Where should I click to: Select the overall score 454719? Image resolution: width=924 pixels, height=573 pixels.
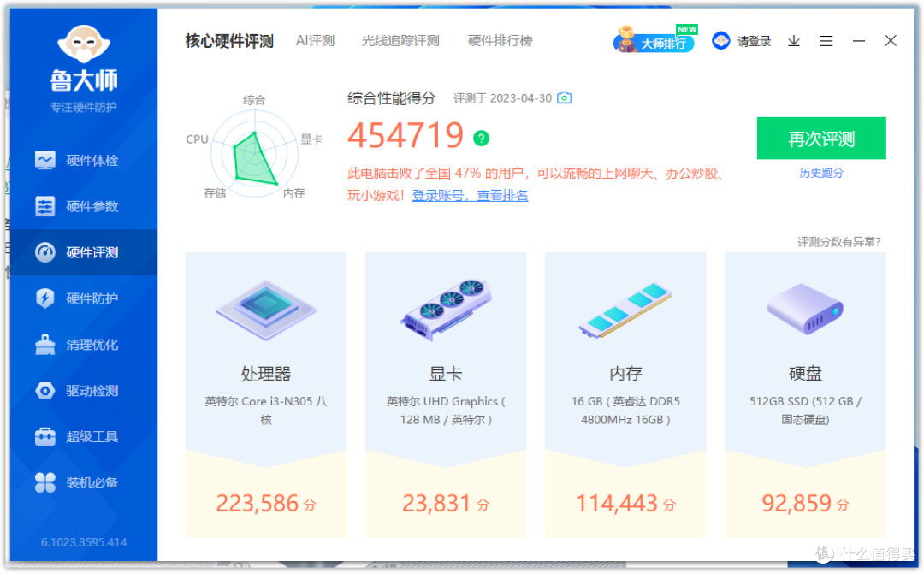(406, 135)
